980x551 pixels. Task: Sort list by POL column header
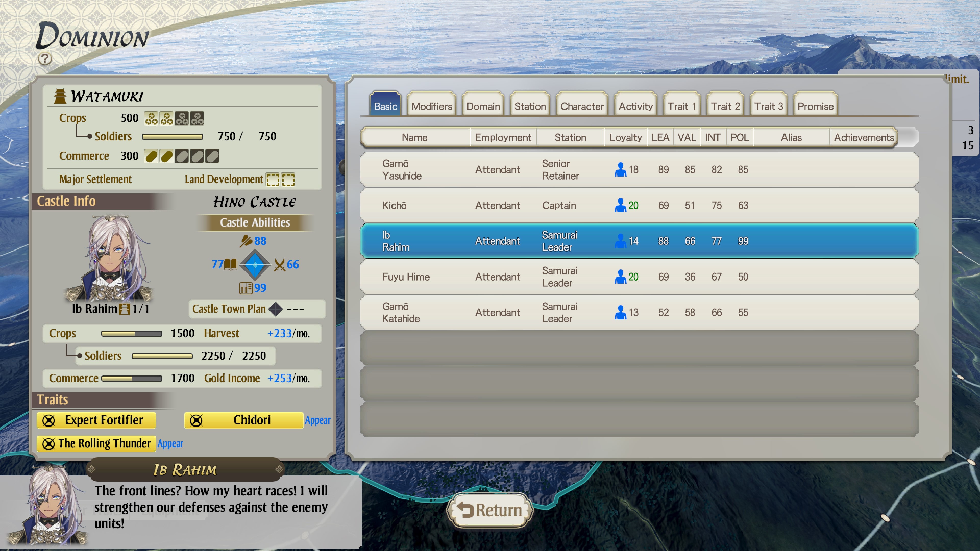pyautogui.click(x=739, y=137)
